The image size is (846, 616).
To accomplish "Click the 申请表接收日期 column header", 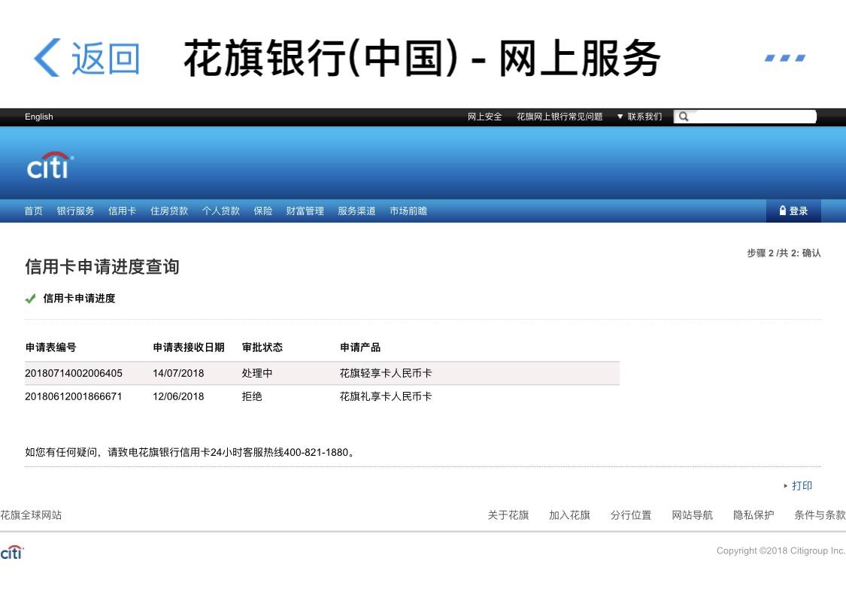I will 189,347.
